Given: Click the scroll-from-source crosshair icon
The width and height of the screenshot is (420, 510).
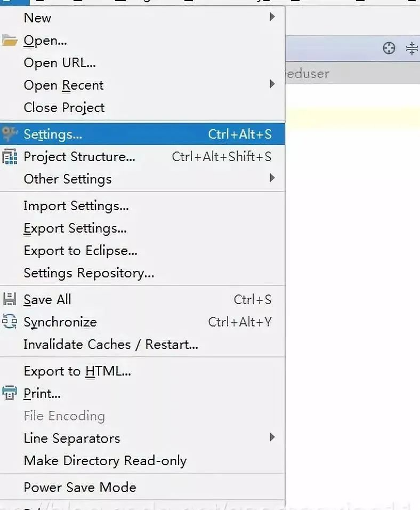Looking at the screenshot, I should pyautogui.click(x=389, y=49).
